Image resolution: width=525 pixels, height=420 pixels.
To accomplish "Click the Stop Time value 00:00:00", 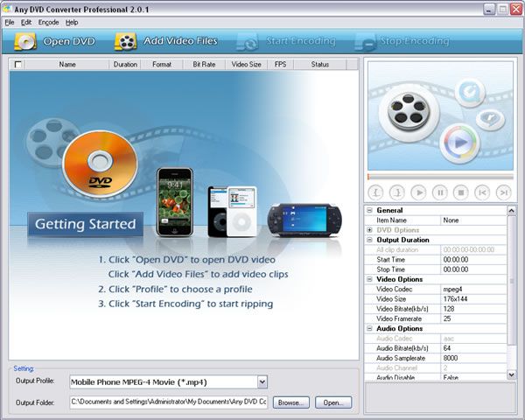I will click(456, 269).
